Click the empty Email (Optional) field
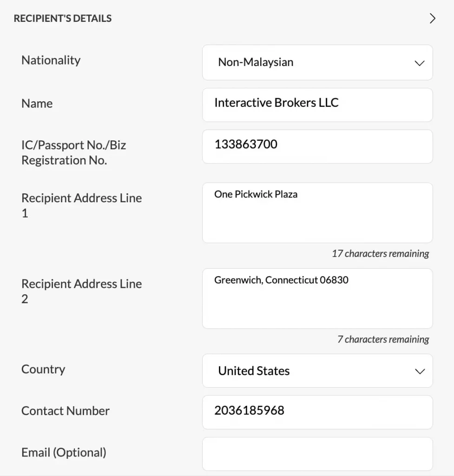Image resolution: width=454 pixels, height=476 pixels. tap(317, 454)
